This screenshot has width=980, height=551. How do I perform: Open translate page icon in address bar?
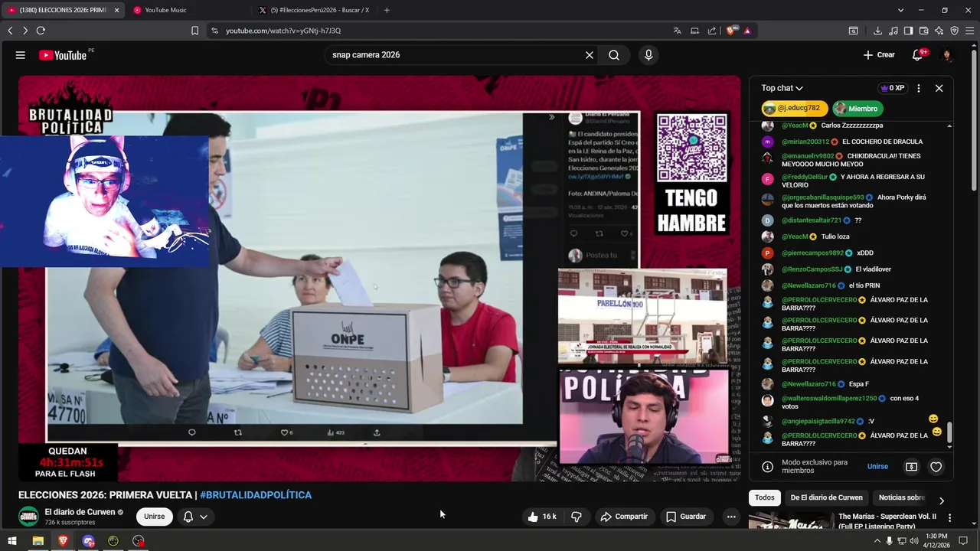677,31
